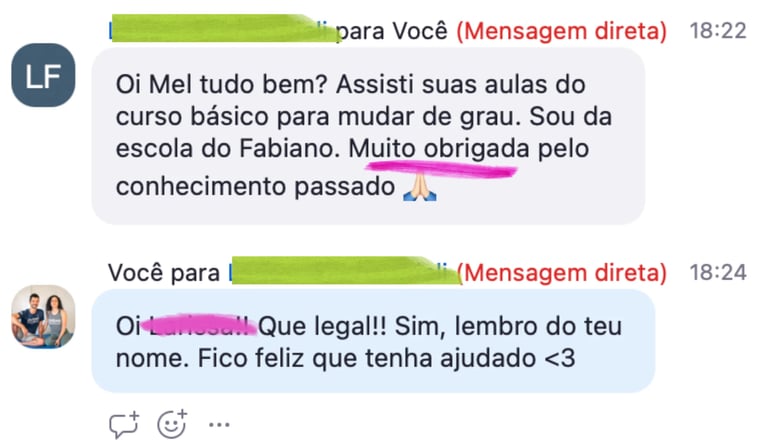The height and width of the screenshot is (440, 768).
Task: Open the couple photo profile avatar
Action: tap(44, 317)
